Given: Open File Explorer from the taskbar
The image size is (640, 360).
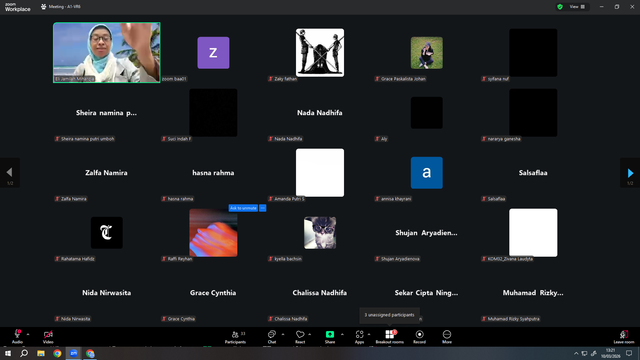Looking at the screenshot, I should (x=41, y=353).
